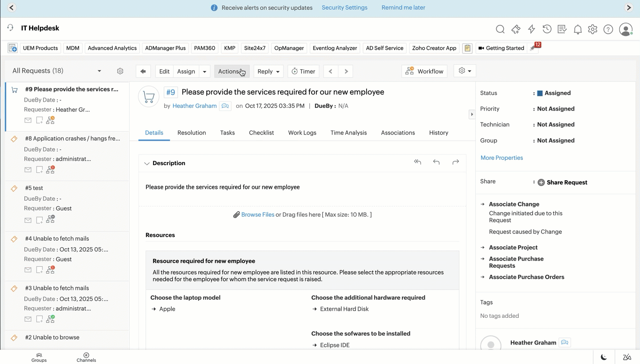Image resolution: width=640 pixels, height=364 pixels.
Task: Open the user profile avatar
Action: [626, 29]
